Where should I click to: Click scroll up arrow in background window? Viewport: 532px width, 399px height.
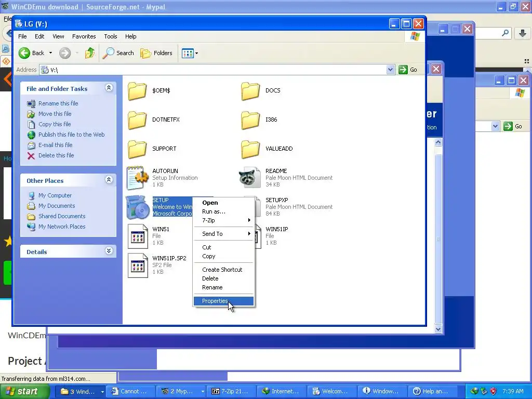(438, 142)
